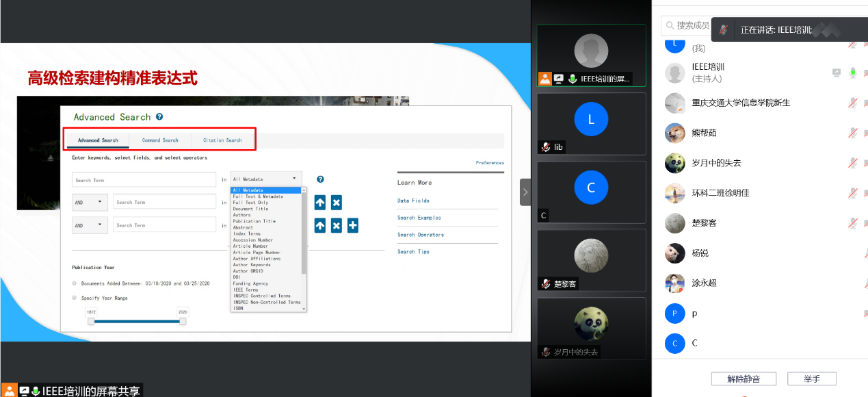Open the All Metadata field dropdown
The width and height of the screenshot is (868, 397).
266,179
